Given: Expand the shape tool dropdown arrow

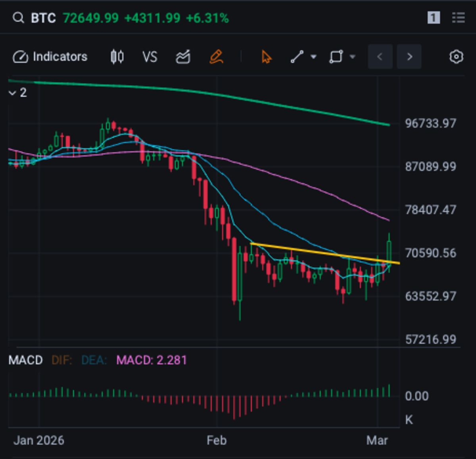Looking at the screenshot, I should (352, 57).
